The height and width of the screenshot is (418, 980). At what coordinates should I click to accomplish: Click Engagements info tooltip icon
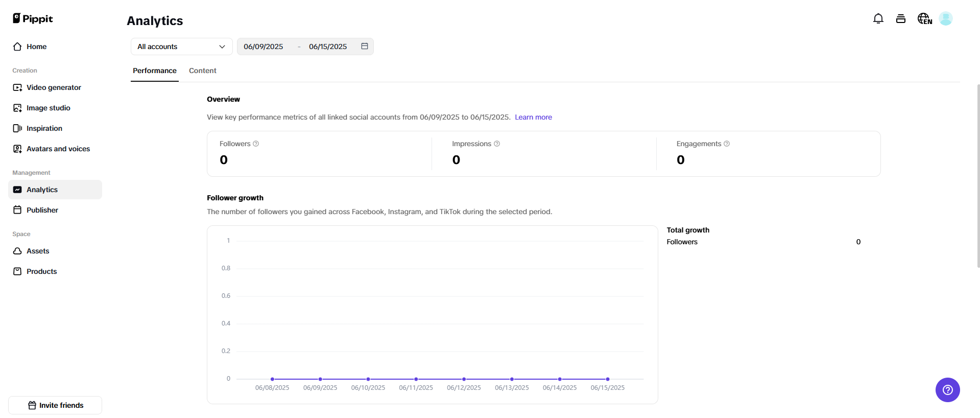[727, 144]
